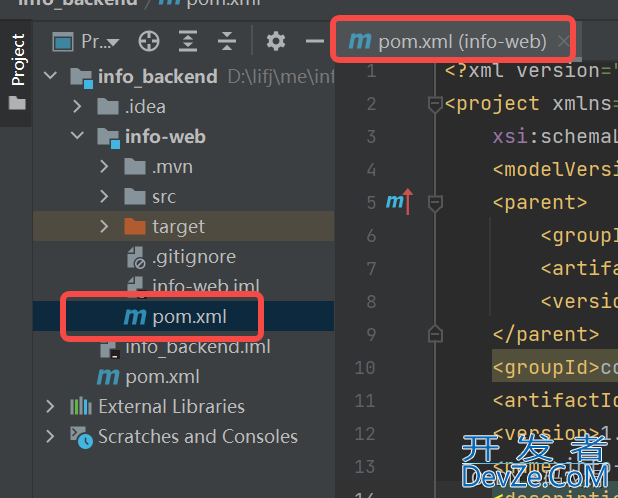Click the <artifactId tag on line 11

pos(555,401)
